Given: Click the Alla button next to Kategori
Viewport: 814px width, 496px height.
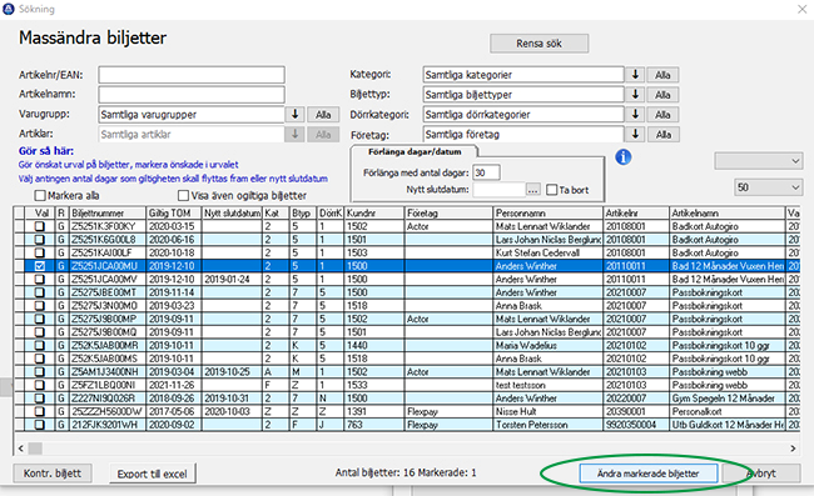Looking at the screenshot, I should (x=662, y=75).
